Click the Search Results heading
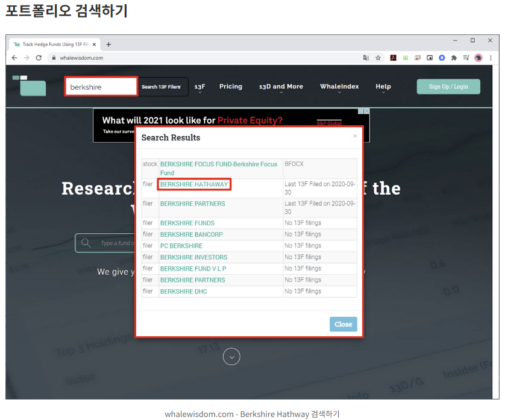Screen dimensions: 508x420 coord(171,138)
